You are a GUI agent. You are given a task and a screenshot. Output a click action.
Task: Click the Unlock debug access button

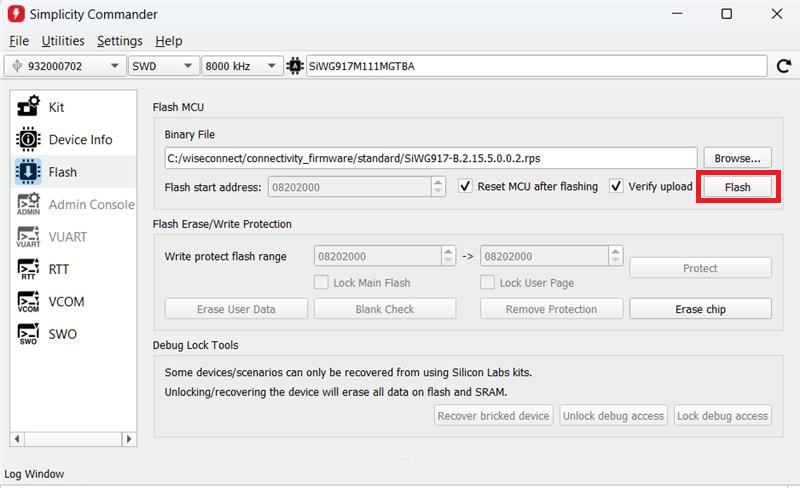(x=613, y=416)
